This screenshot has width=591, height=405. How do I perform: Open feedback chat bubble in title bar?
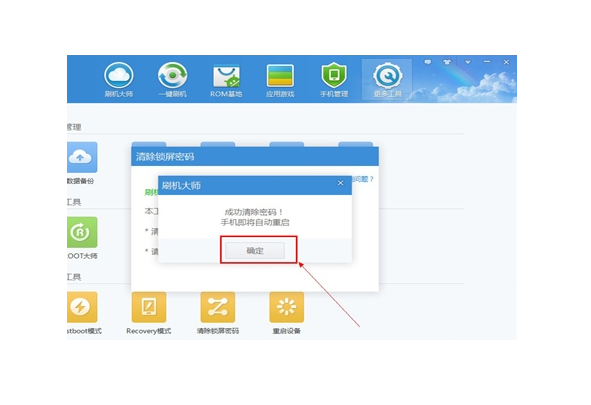coord(428,62)
